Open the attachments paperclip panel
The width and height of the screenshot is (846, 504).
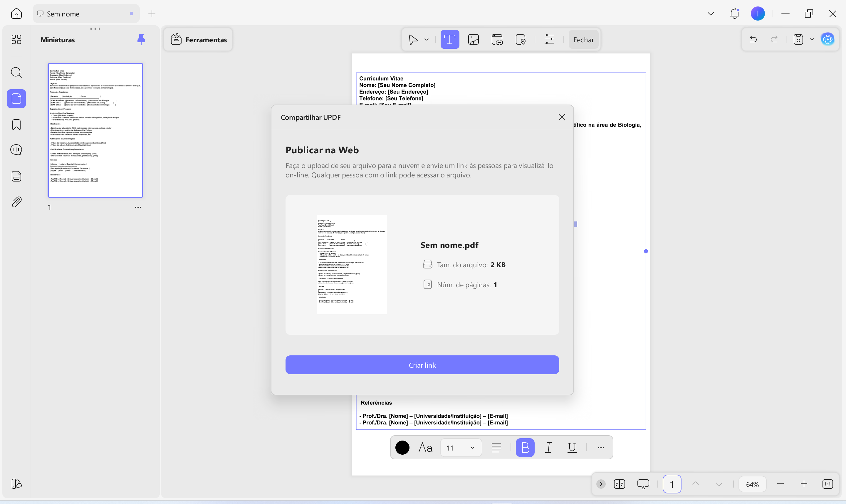pyautogui.click(x=16, y=202)
